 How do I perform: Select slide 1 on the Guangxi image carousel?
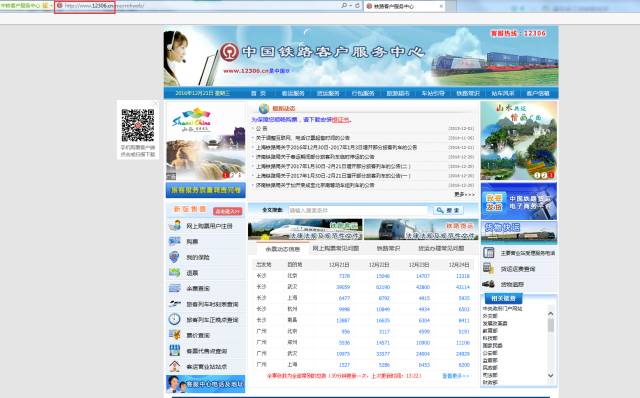tap(537, 175)
